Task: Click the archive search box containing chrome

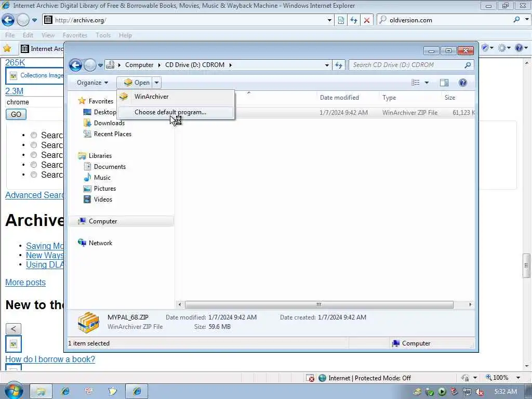Action: pos(35,102)
